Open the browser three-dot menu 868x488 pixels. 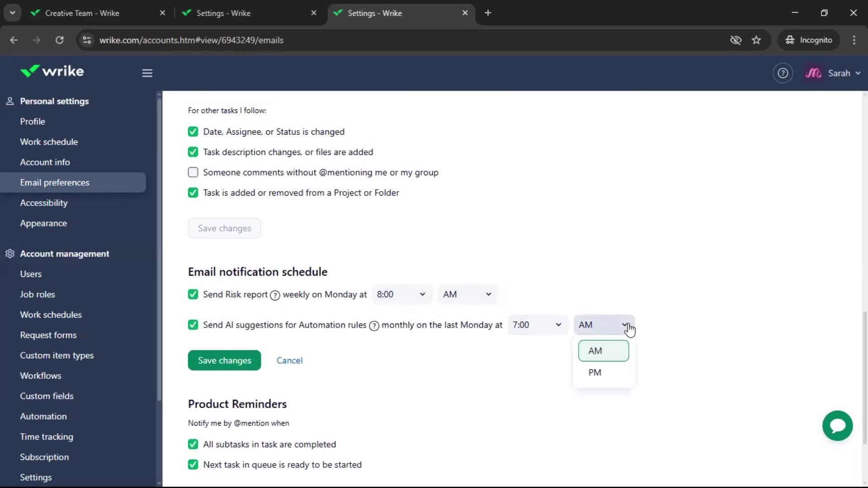pyautogui.click(x=854, y=40)
